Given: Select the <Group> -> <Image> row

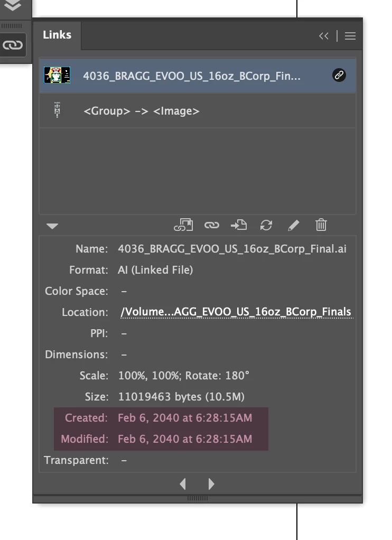Looking at the screenshot, I should (198, 111).
